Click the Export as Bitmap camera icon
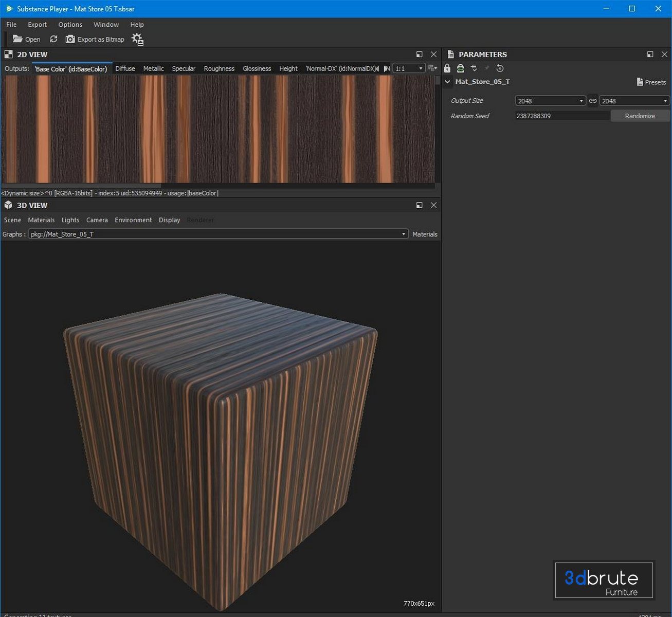The image size is (672, 617). click(70, 39)
